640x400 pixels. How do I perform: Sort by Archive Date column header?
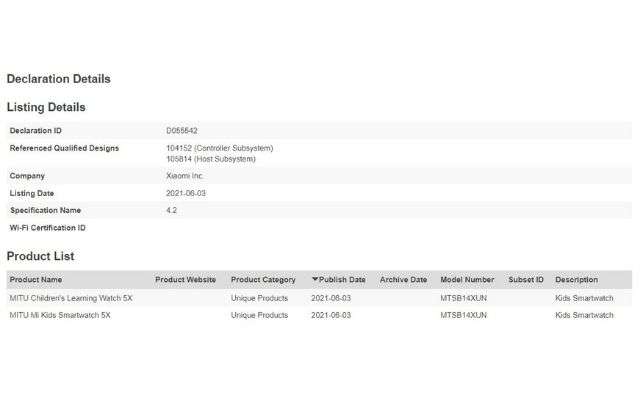click(x=403, y=280)
